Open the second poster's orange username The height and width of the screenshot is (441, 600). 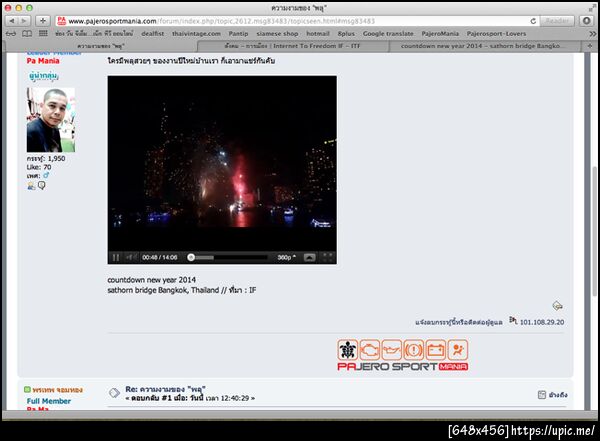click(57, 390)
